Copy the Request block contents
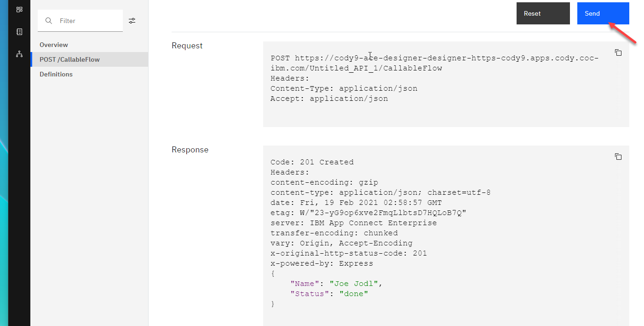 618,52
